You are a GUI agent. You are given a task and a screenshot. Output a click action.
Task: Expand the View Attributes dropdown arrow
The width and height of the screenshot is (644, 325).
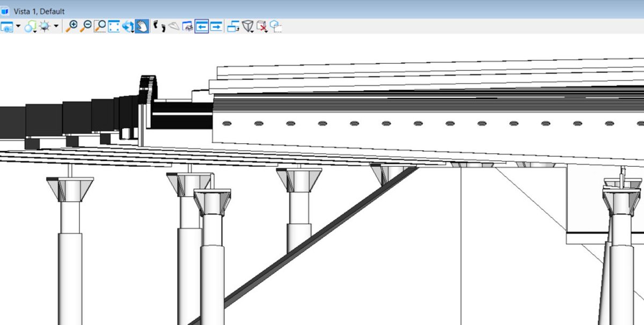(18, 26)
